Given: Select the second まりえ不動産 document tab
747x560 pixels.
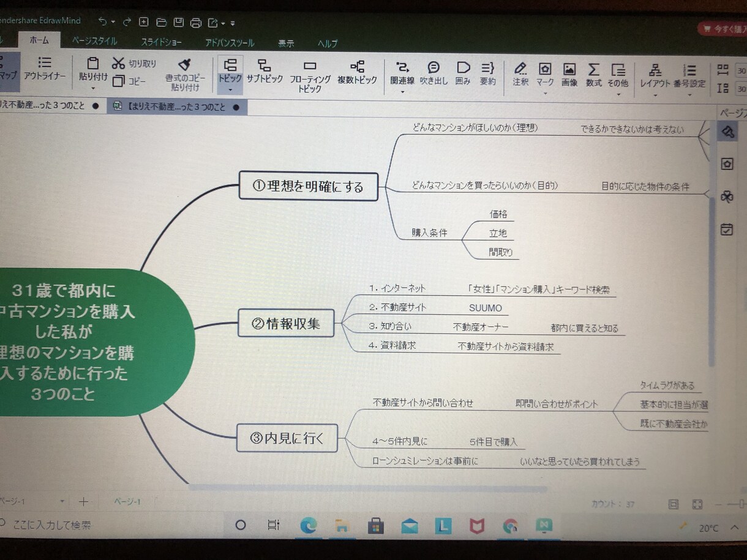Looking at the screenshot, I should point(177,106).
